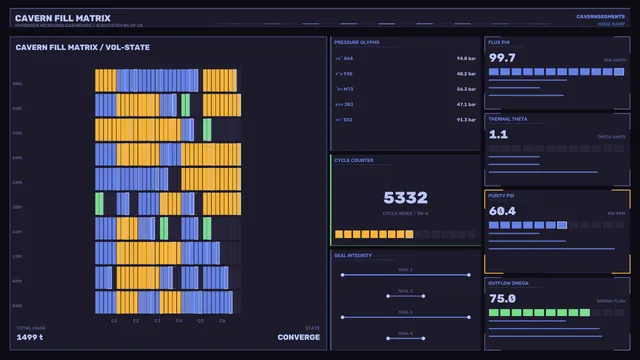Click the right handle of SEAL 3 slider
Image resolution: width=640 pixels, height=360 pixels.
[x=469, y=317]
